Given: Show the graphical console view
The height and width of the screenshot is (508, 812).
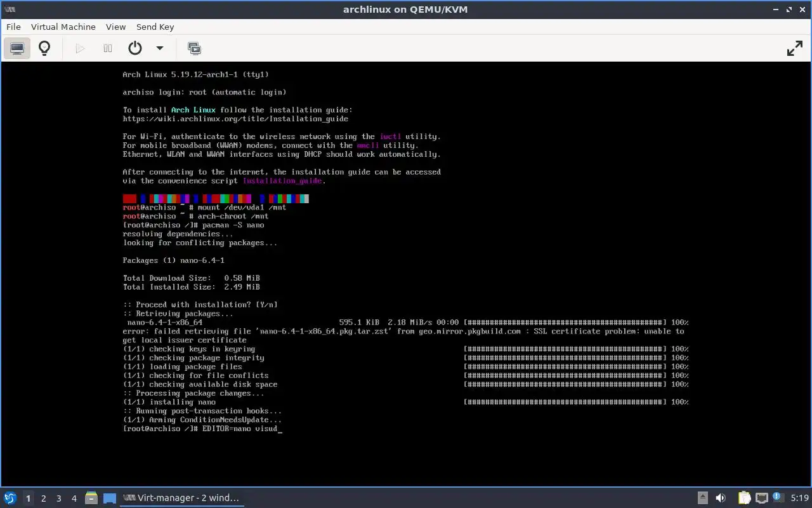Looking at the screenshot, I should (x=17, y=48).
